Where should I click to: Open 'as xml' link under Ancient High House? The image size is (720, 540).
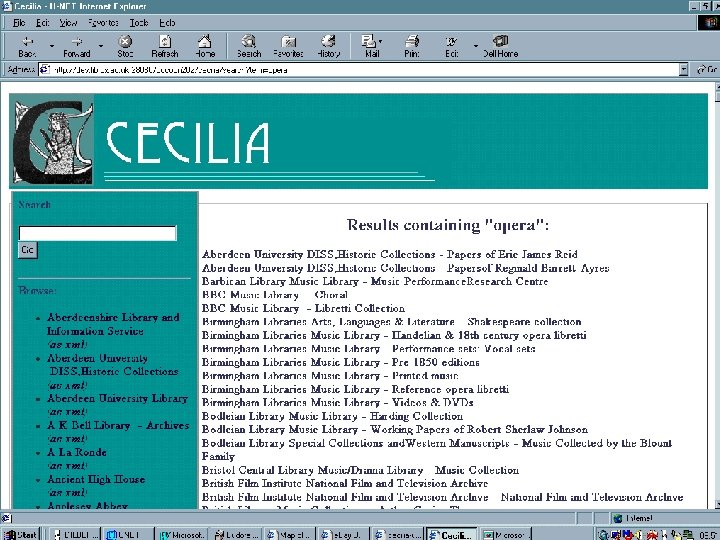click(x=67, y=493)
